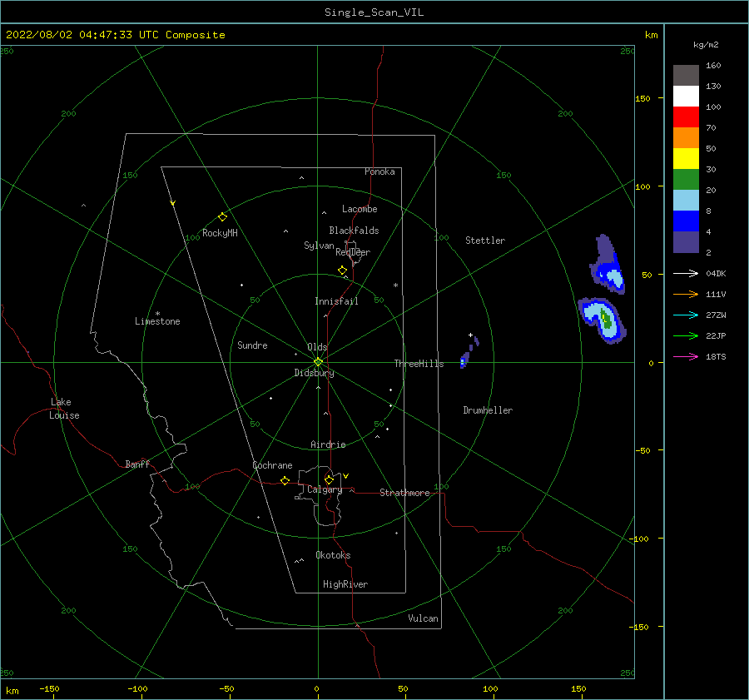Click the Vulcan town label
Viewport: 749px width, 700px height.
pyautogui.click(x=423, y=618)
